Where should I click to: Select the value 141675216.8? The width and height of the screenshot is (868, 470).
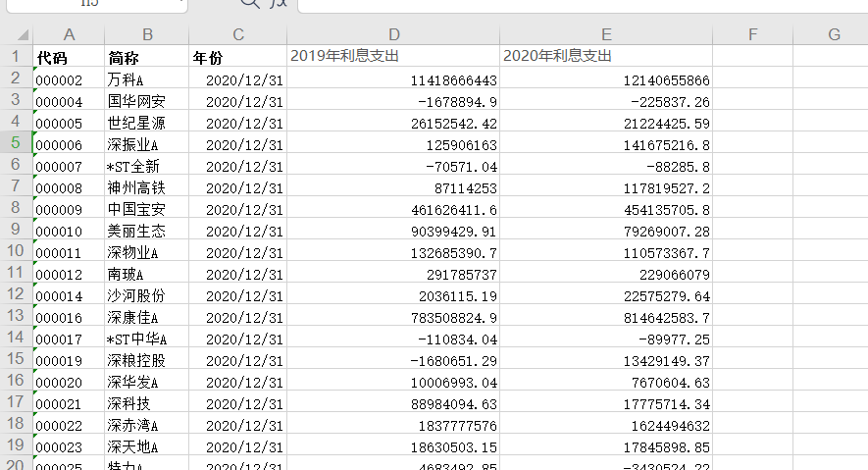coord(606,142)
